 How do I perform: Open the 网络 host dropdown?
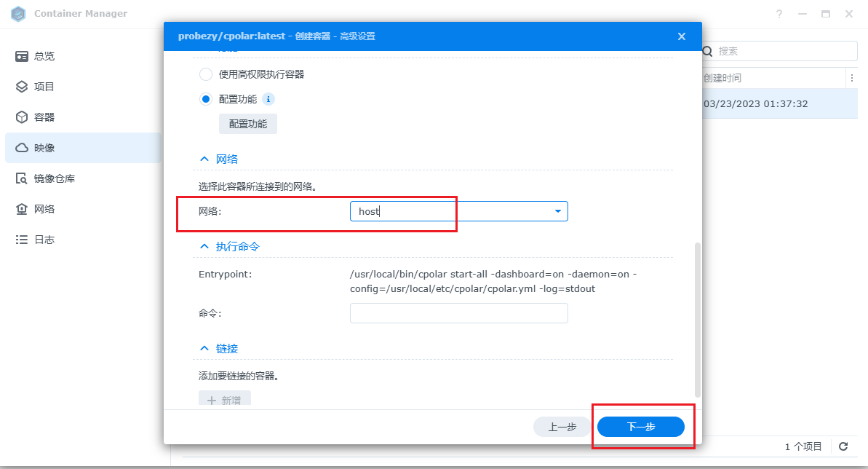coord(557,211)
